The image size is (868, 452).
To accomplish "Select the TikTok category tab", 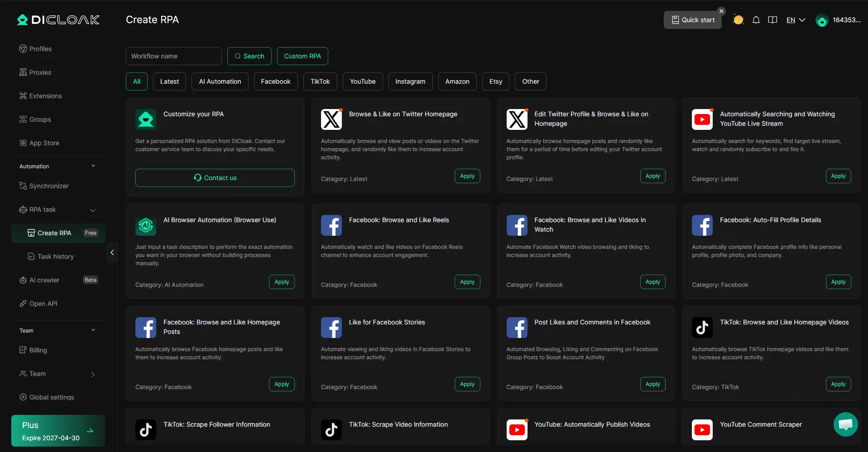I will [x=320, y=81].
